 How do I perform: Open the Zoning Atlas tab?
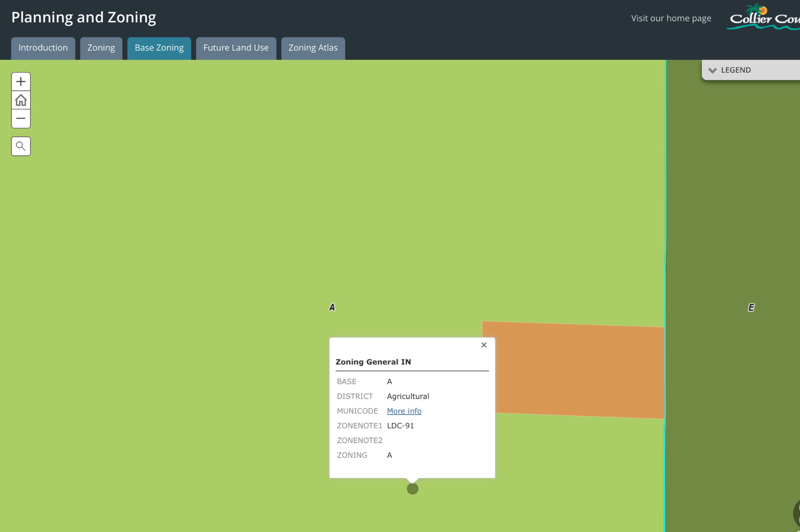tap(313, 48)
